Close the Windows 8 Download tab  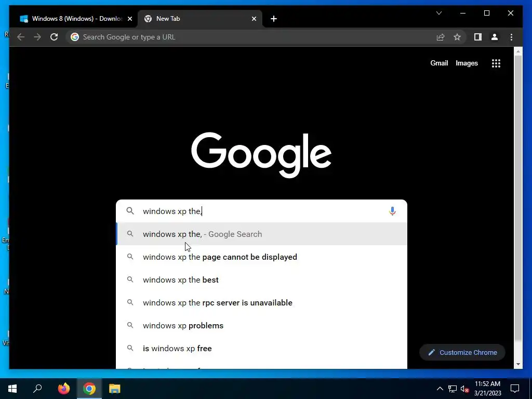point(129,19)
